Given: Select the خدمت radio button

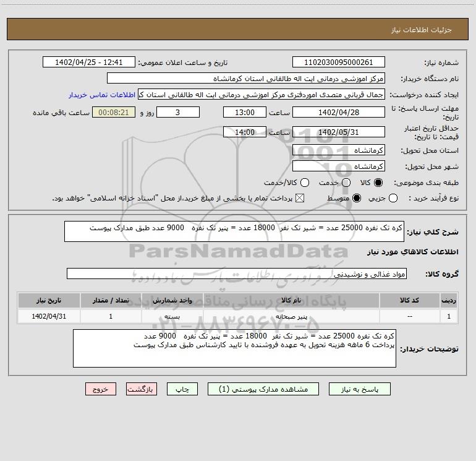Looking at the screenshot, I should [346, 183].
